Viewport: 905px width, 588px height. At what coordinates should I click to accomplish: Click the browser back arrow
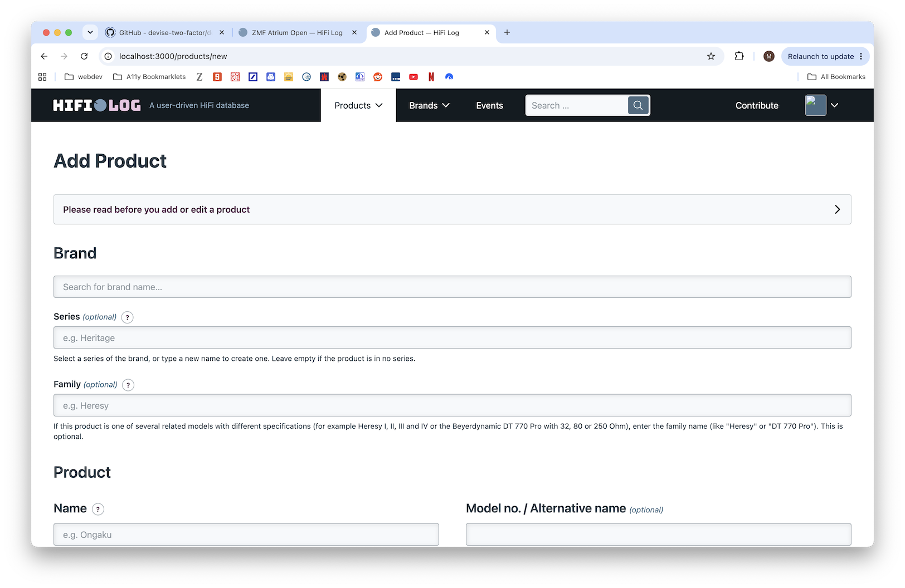(x=44, y=56)
